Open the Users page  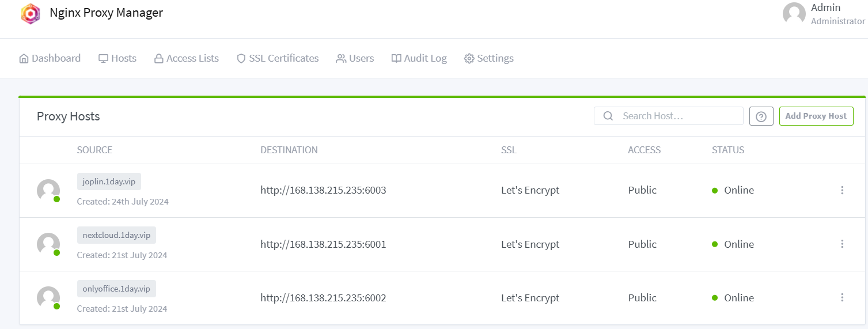(355, 58)
